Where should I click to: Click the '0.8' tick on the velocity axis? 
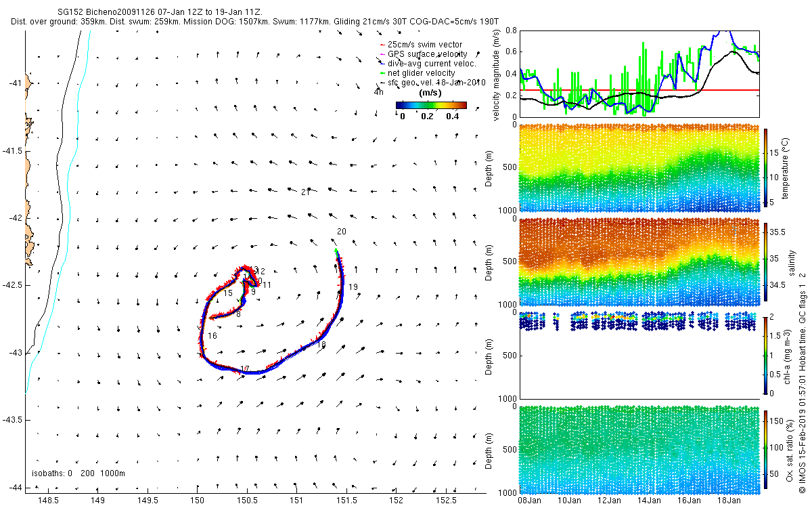511,30
